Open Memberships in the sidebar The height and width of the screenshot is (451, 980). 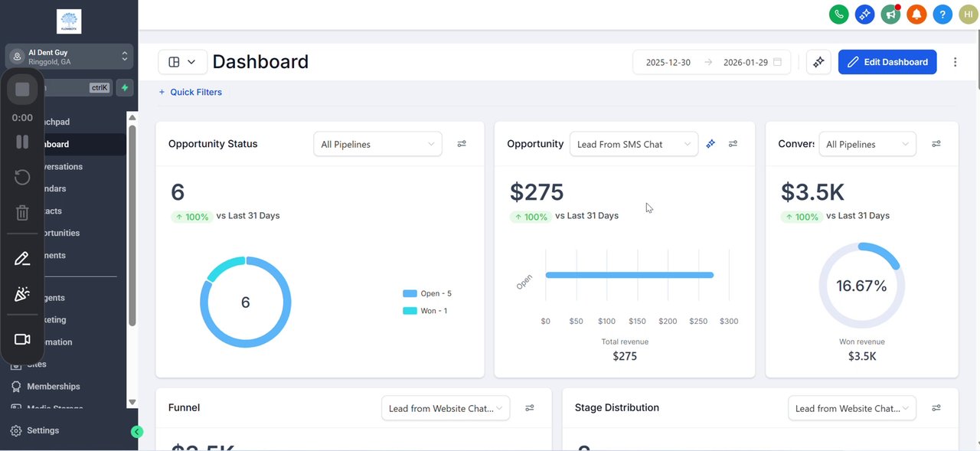(53, 387)
